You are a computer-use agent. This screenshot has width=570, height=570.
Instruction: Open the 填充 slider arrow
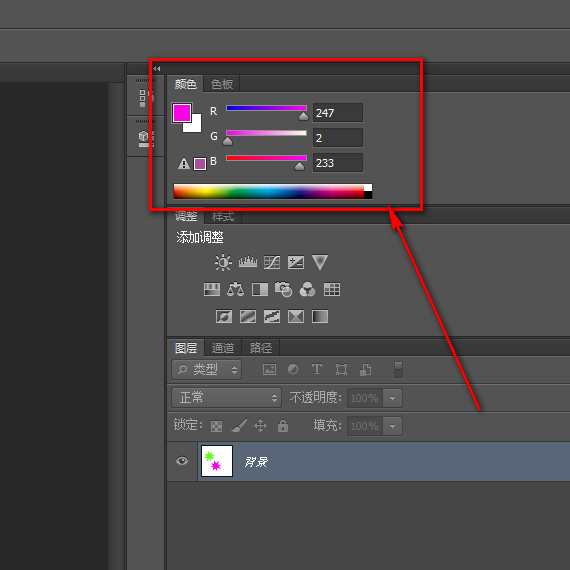click(392, 426)
